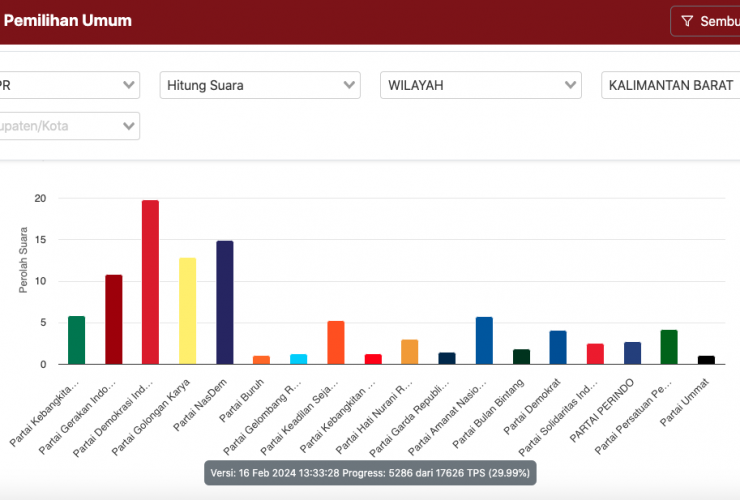
Task: Click the Partai Solidaritas Indonesia red bar
Action: tap(595, 354)
